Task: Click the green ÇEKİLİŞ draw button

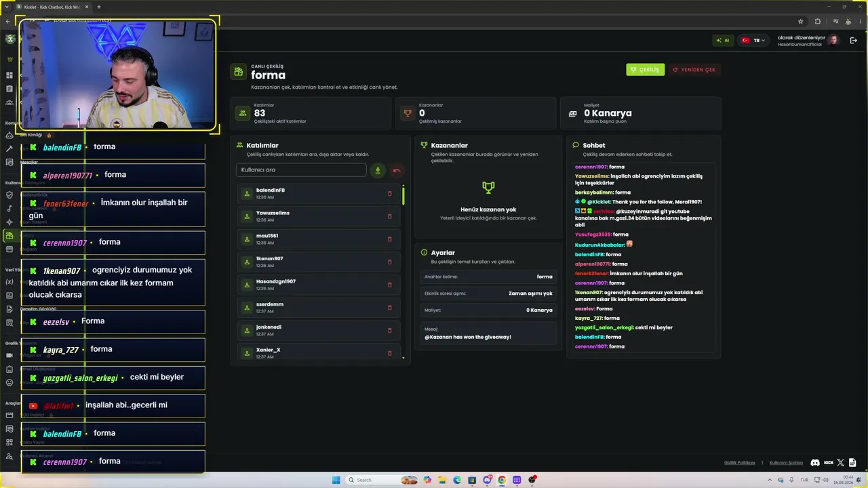Action: coord(645,69)
